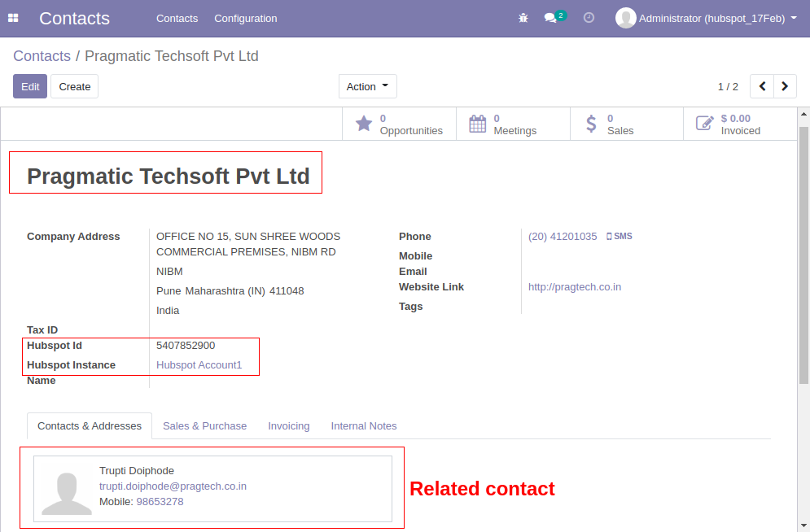Click the Hubspot Id value 5407852900
810x532 pixels.
coord(186,345)
